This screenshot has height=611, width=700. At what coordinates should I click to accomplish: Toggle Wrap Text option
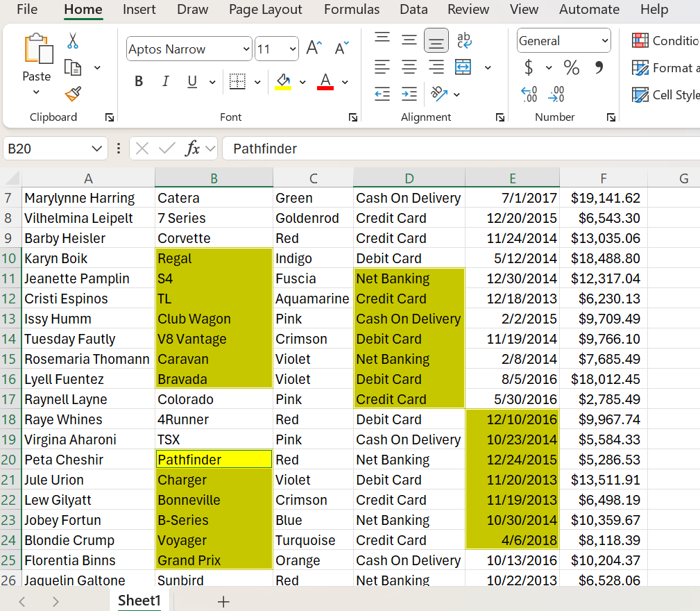[464, 40]
